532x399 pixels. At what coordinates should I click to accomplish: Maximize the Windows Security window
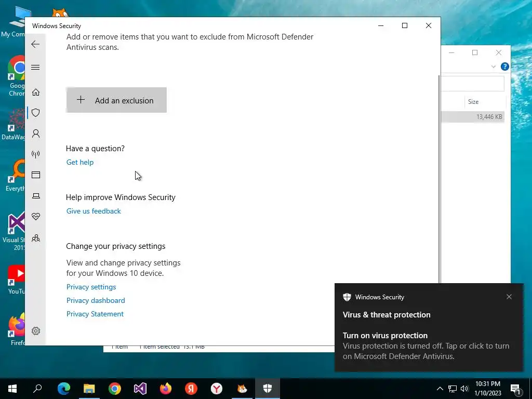click(404, 25)
